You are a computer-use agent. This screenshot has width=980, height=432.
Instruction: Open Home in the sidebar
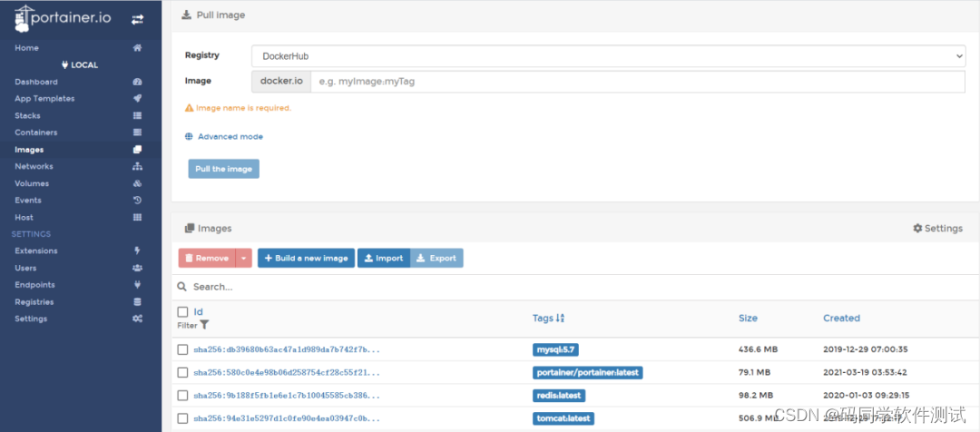pyautogui.click(x=27, y=48)
